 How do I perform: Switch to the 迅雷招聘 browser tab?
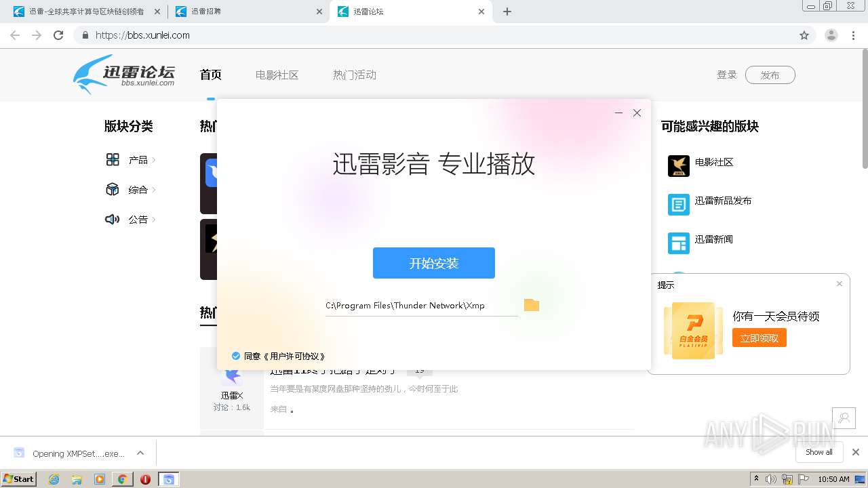(x=247, y=12)
